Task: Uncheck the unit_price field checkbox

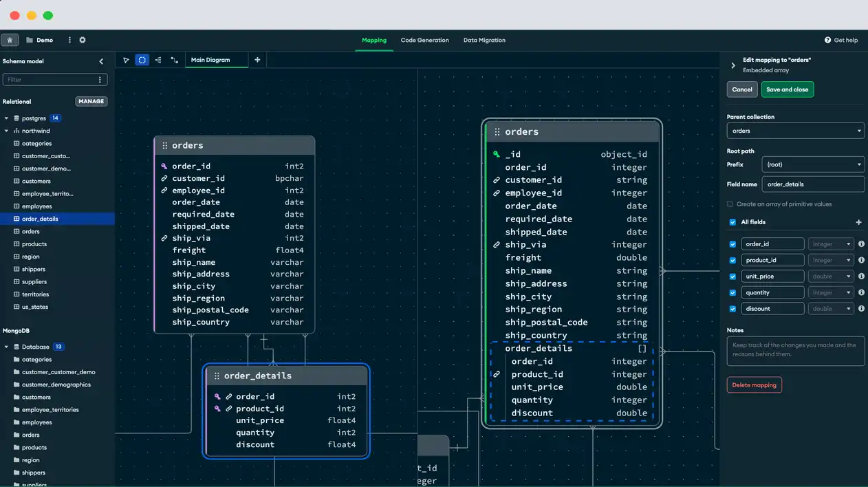Action: (x=733, y=276)
